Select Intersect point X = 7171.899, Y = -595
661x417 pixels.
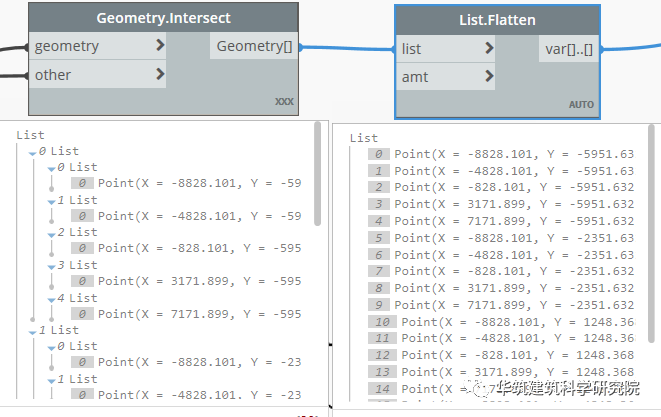(199, 314)
